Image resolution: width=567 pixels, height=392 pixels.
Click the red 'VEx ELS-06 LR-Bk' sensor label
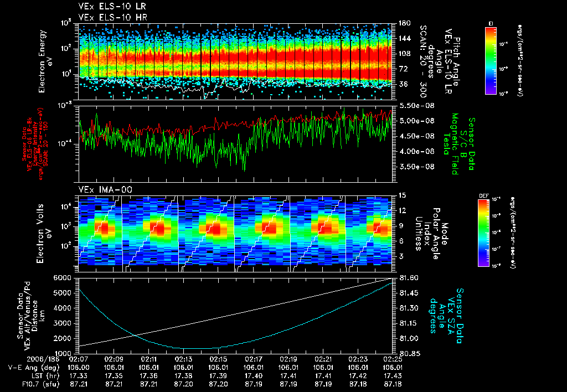click(30, 144)
